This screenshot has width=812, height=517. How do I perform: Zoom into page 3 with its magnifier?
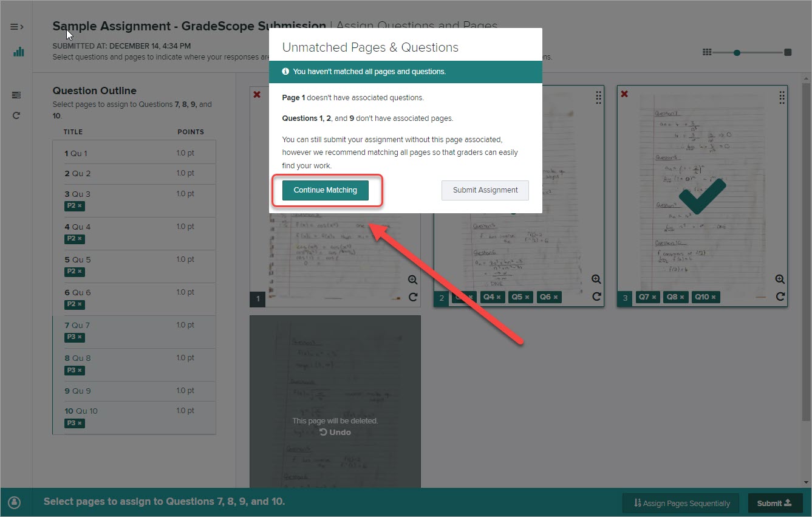780,279
